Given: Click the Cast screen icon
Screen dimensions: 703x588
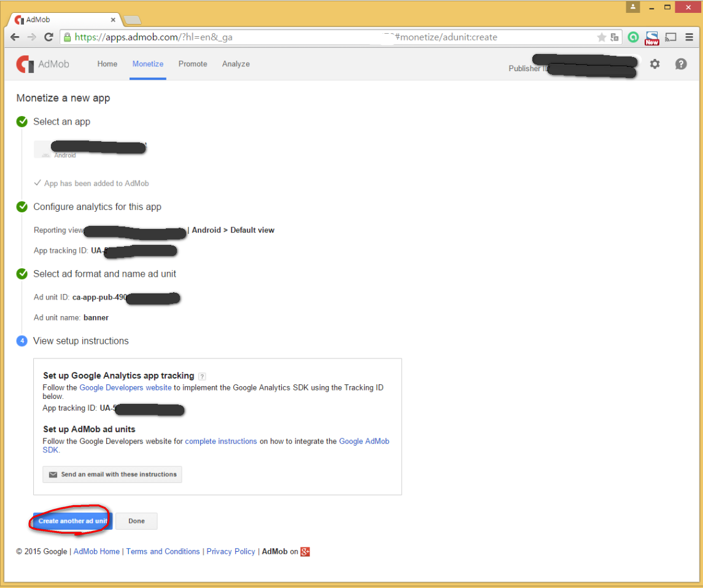Looking at the screenshot, I should [x=670, y=37].
